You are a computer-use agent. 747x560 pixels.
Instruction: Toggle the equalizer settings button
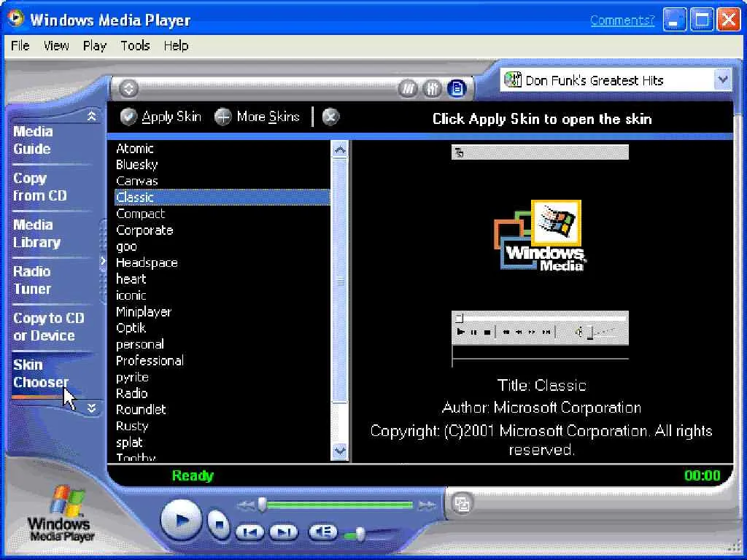[432, 88]
